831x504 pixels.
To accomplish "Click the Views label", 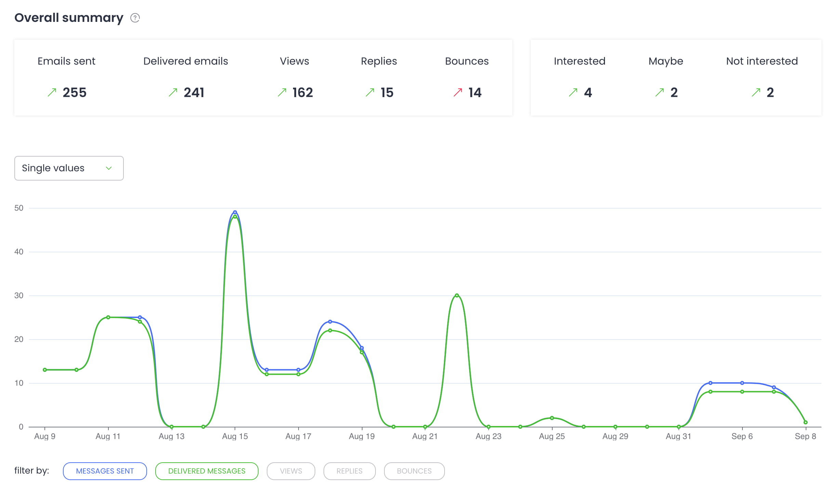I will pyautogui.click(x=294, y=61).
